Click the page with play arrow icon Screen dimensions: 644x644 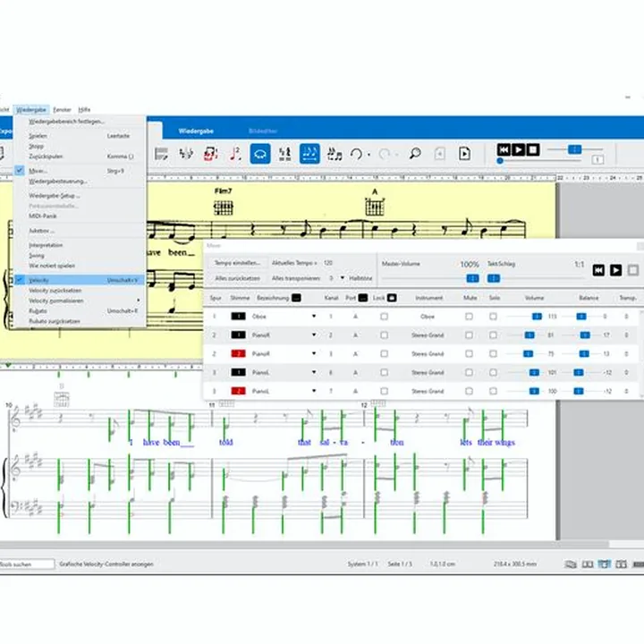(x=464, y=154)
